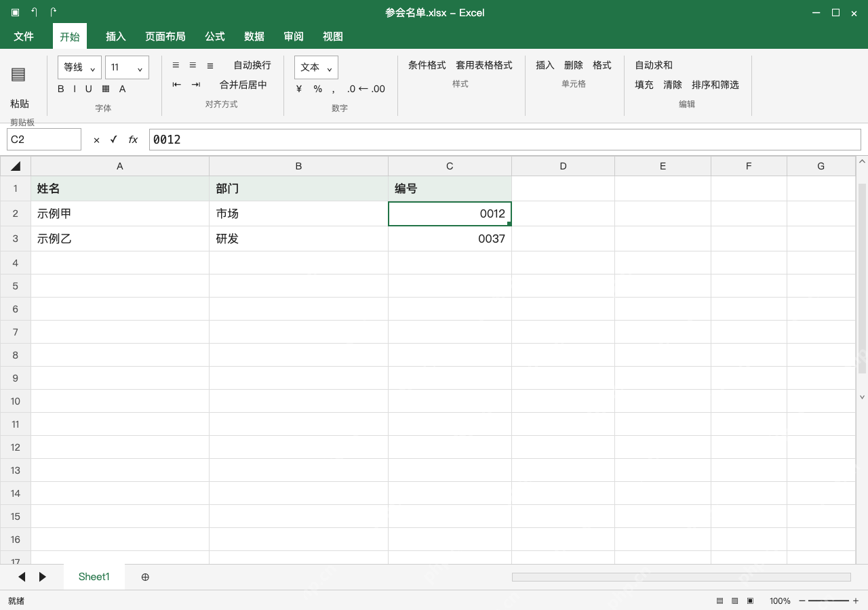Apply percent style format

[x=317, y=89]
